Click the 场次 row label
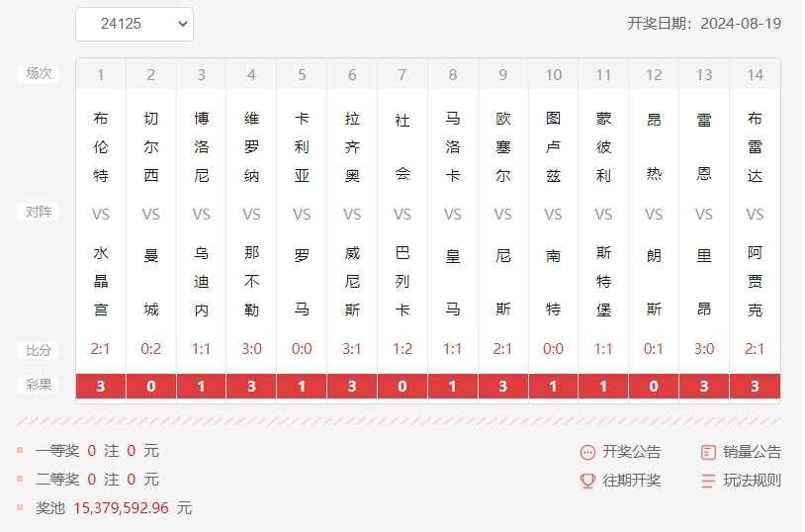 tap(39, 73)
